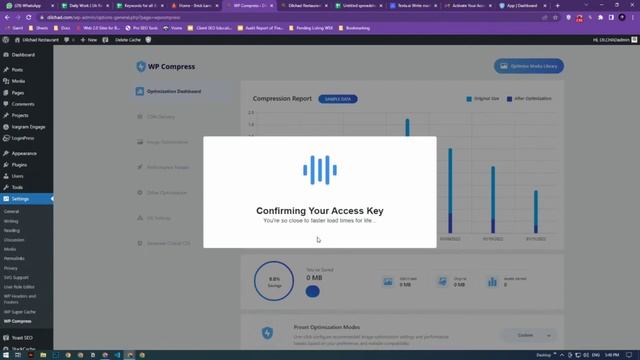The image size is (640, 360).
Task: Switch to the Keywords for all browser tab
Action: (140, 6)
